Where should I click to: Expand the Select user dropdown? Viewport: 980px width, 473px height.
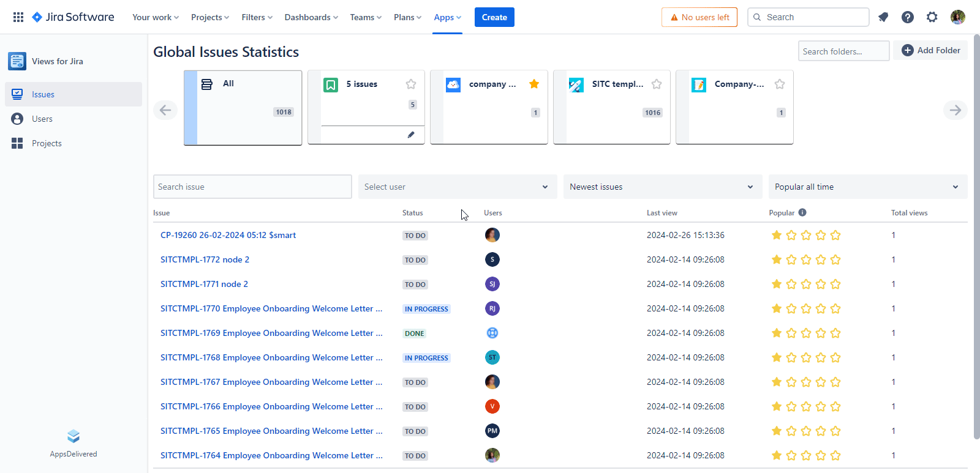tap(457, 187)
